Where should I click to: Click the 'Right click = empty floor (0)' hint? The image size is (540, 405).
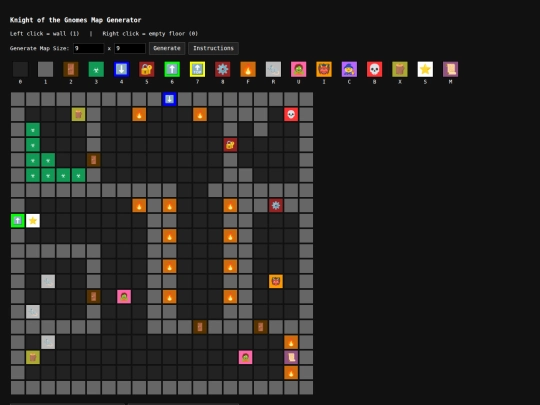(x=150, y=34)
